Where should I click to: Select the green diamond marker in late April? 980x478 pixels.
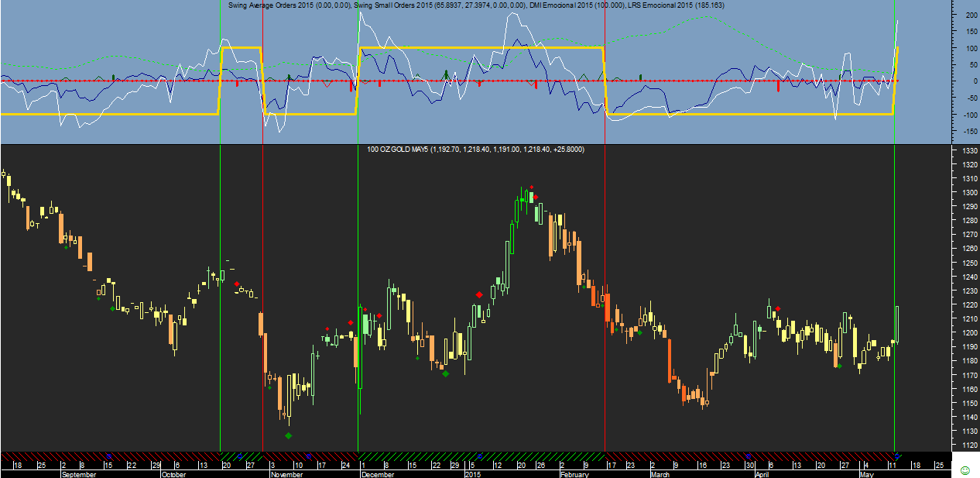839,365
